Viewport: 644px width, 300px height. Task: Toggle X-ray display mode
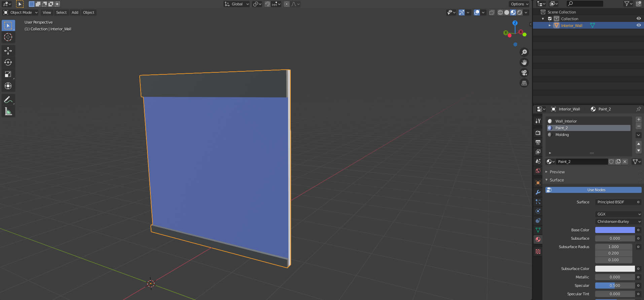coord(492,12)
